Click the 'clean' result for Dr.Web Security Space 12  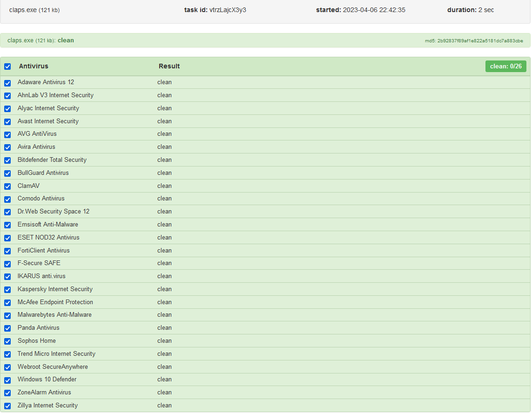(x=165, y=211)
